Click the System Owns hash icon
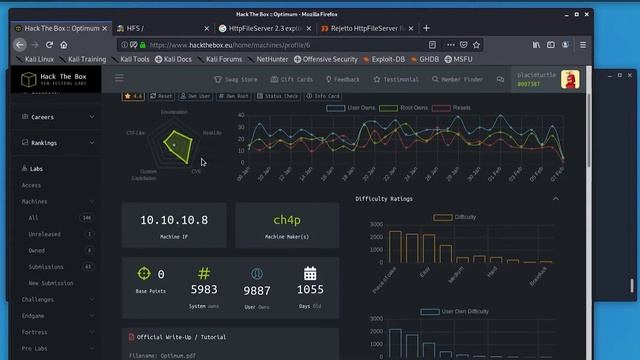 point(204,273)
